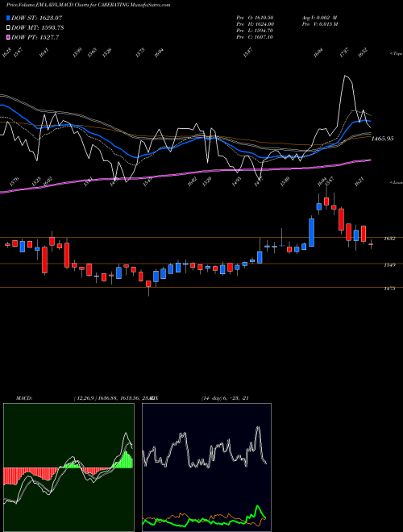
Task: Click the 1549 price level label
Action: tap(389, 265)
